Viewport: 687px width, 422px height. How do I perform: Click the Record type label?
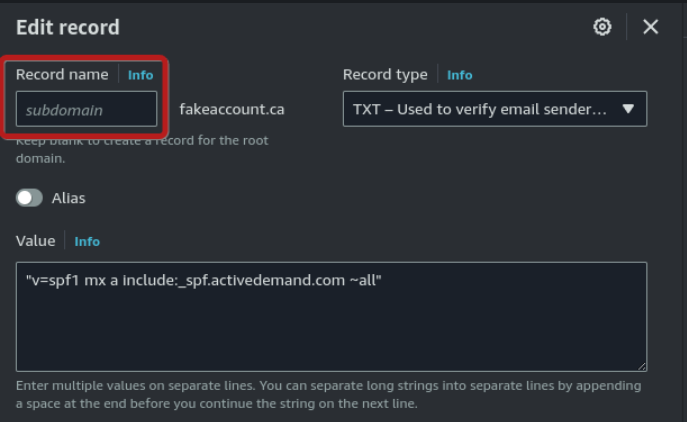(x=385, y=74)
